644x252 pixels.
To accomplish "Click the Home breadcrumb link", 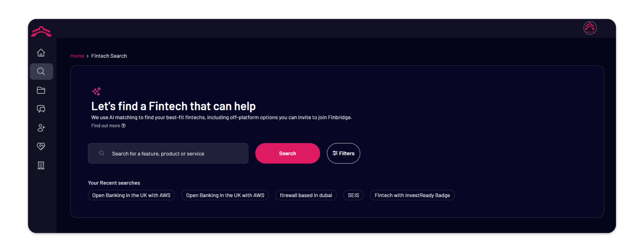I will point(77,56).
